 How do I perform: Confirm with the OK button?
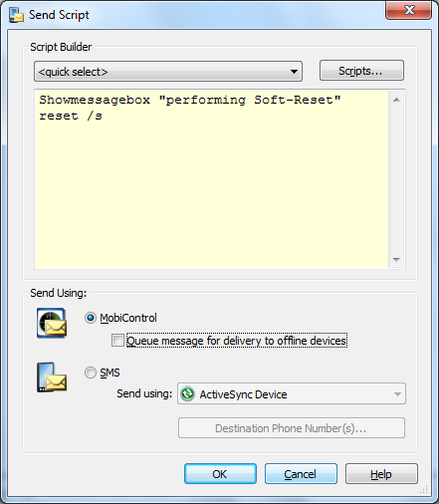click(x=220, y=474)
